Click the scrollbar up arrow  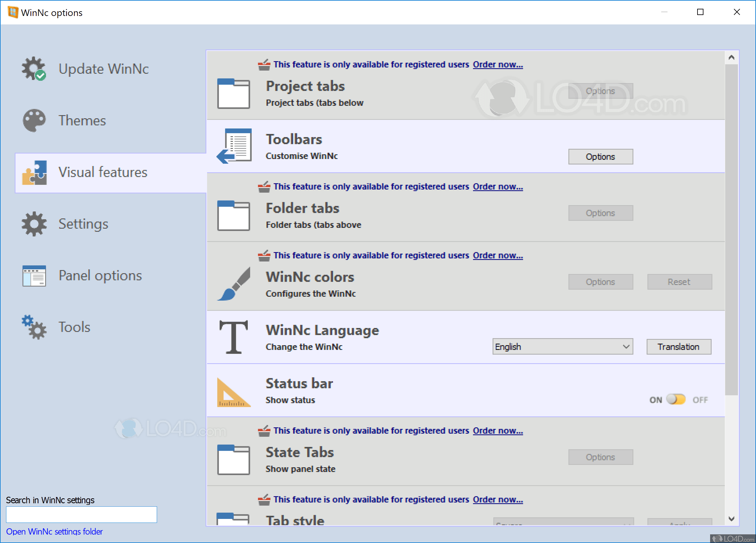click(x=731, y=58)
